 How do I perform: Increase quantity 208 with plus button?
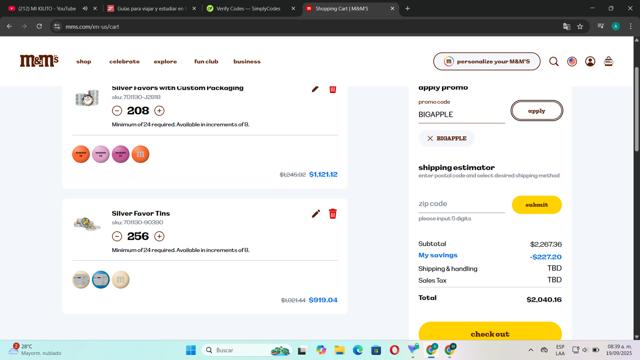click(159, 111)
